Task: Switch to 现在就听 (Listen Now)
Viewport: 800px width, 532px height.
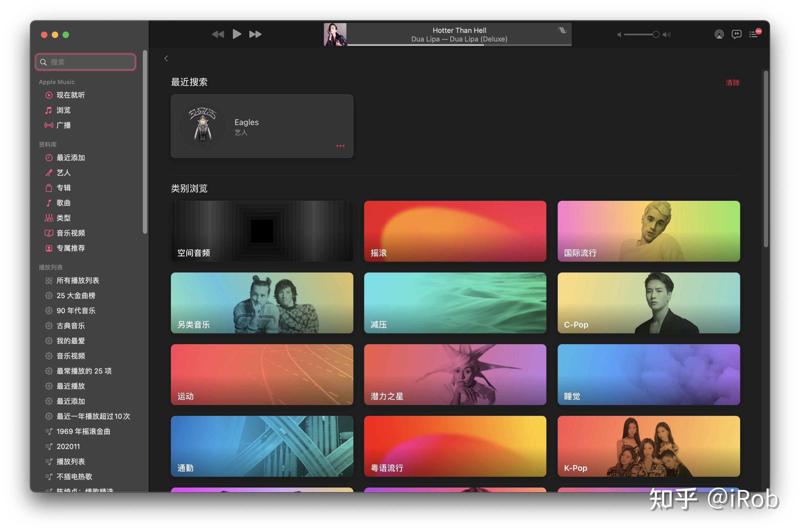Action: (71, 95)
